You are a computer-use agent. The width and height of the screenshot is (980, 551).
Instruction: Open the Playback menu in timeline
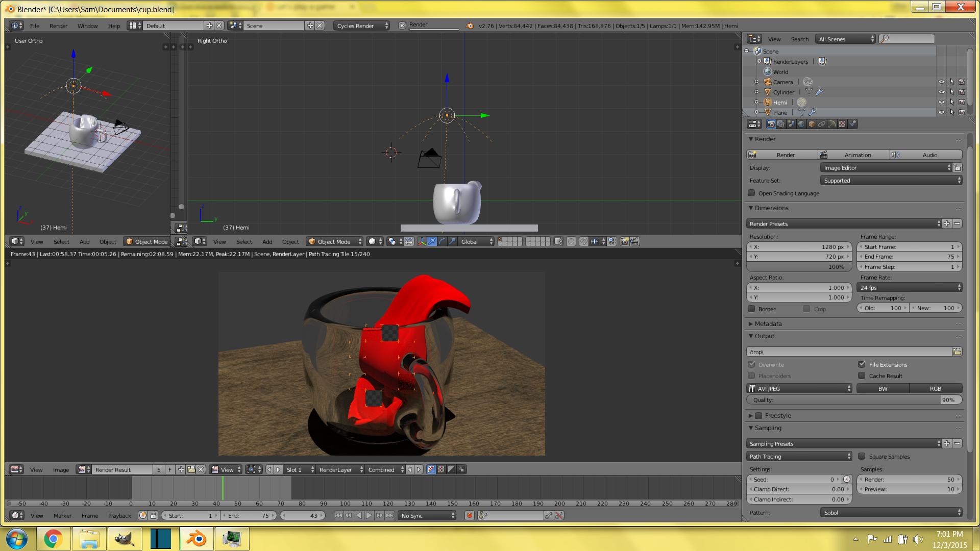[x=119, y=515]
